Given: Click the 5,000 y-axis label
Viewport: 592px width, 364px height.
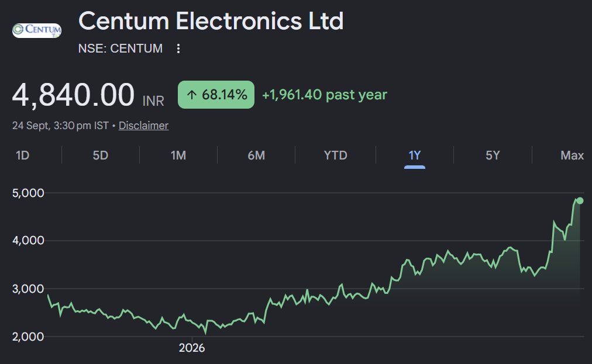Looking at the screenshot, I should pyautogui.click(x=28, y=193).
